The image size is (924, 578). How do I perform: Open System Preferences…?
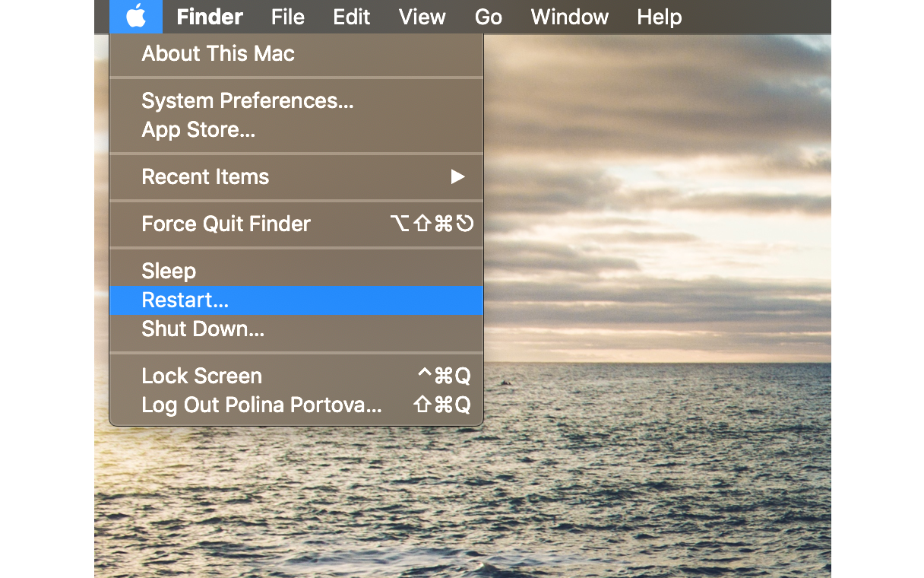(296, 101)
